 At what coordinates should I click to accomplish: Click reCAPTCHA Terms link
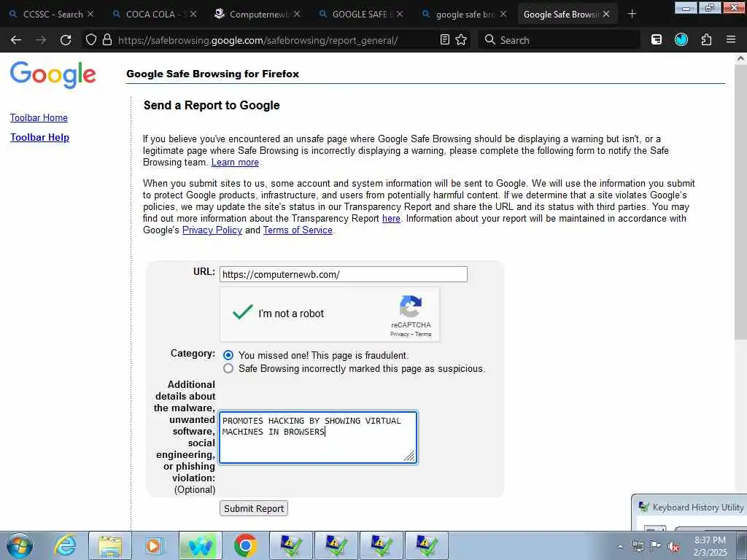pos(423,334)
